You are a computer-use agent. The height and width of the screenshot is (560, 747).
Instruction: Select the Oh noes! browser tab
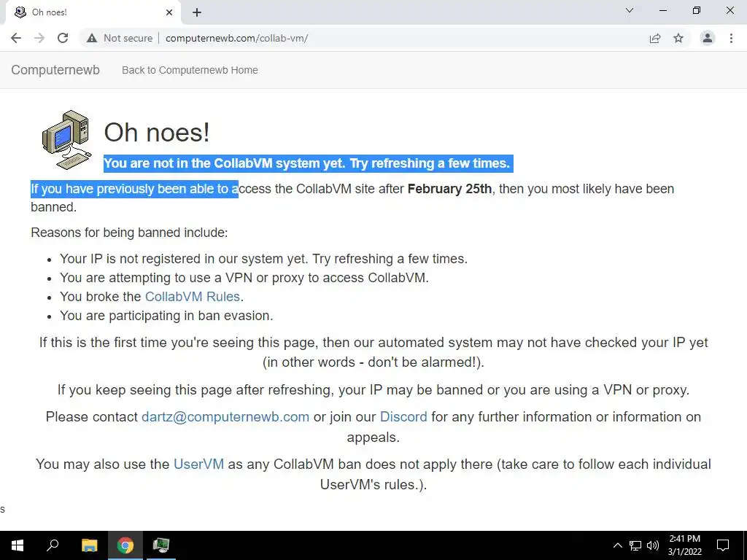coord(93,12)
